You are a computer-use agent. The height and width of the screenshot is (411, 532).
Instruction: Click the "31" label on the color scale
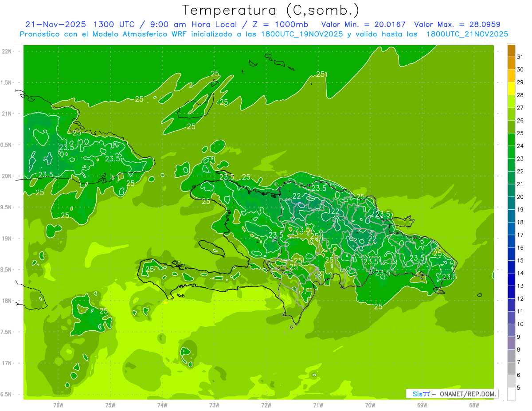(x=520, y=57)
